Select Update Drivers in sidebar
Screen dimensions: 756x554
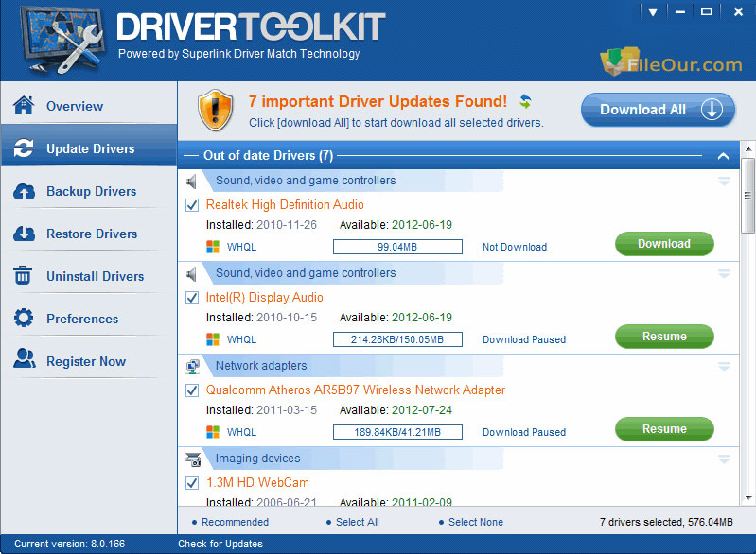[89, 146]
